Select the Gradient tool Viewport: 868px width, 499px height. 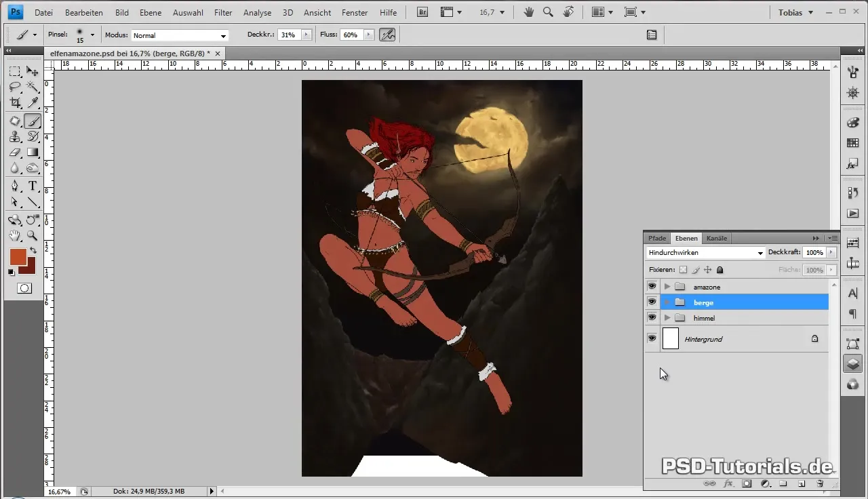coord(32,153)
